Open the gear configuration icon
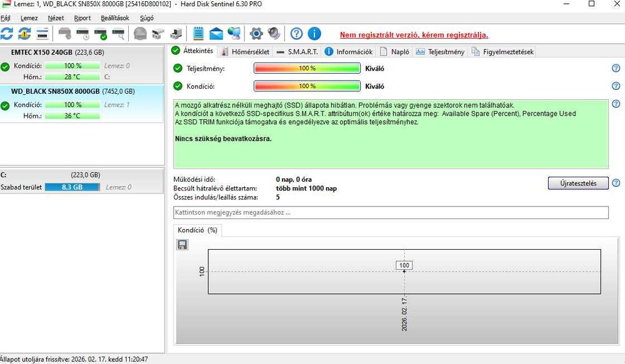625x364 pixels. pos(256,34)
